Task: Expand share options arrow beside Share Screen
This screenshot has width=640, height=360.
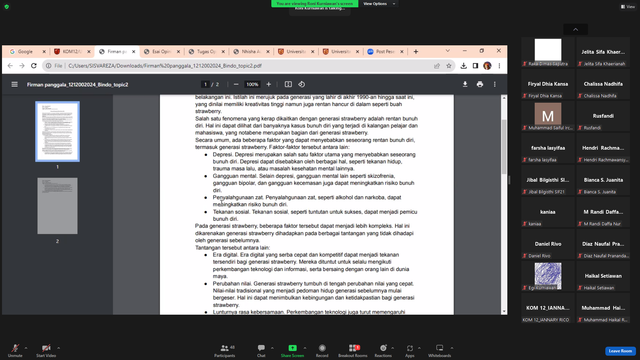Action: click(305, 348)
